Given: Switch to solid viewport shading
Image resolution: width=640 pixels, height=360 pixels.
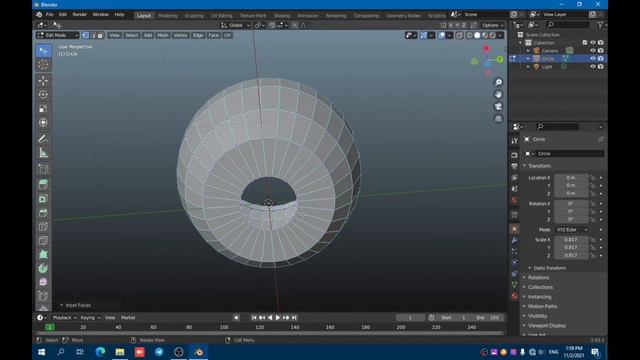Looking at the screenshot, I should 477,36.
